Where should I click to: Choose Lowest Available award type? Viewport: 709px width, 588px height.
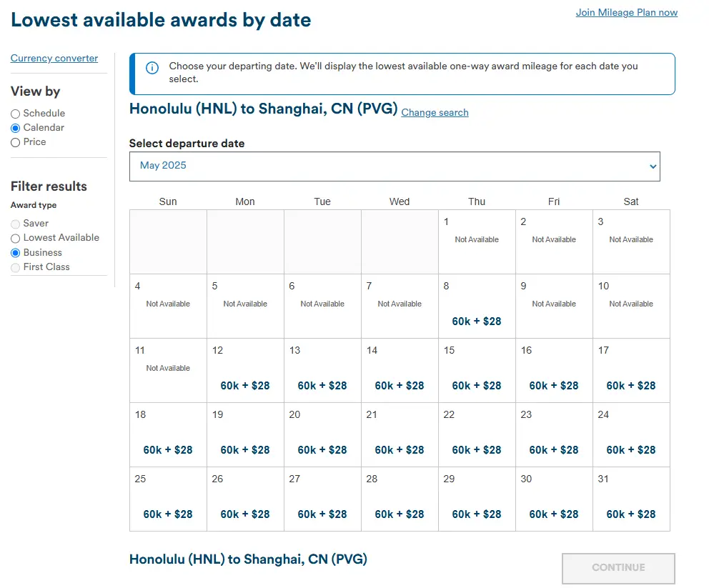pos(16,238)
